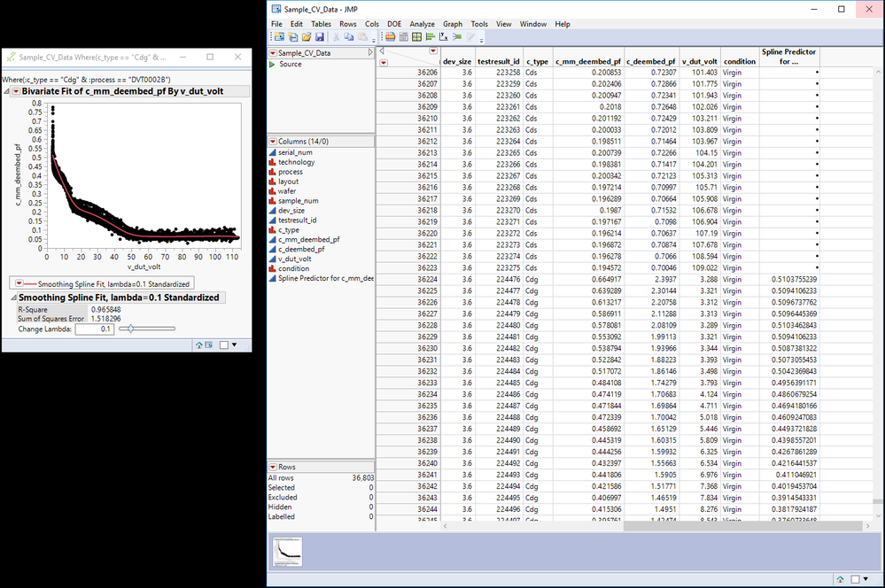Click the c_type nominal column icon
Screen dimensions: 885x588
click(x=273, y=229)
